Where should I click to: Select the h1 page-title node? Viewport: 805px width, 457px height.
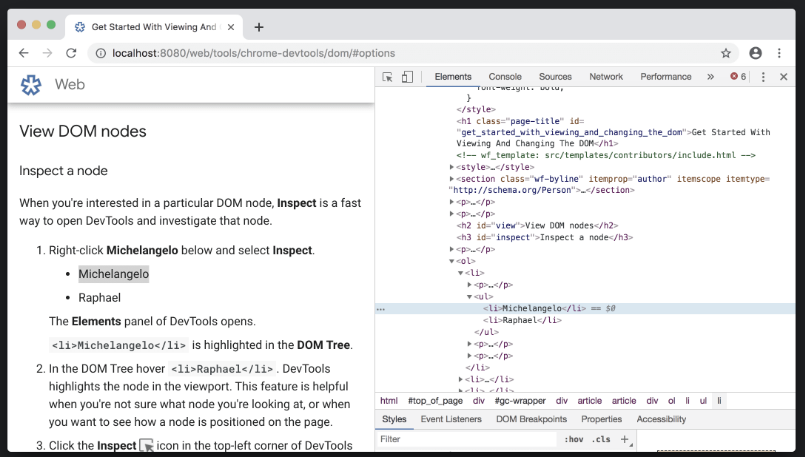point(613,132)
